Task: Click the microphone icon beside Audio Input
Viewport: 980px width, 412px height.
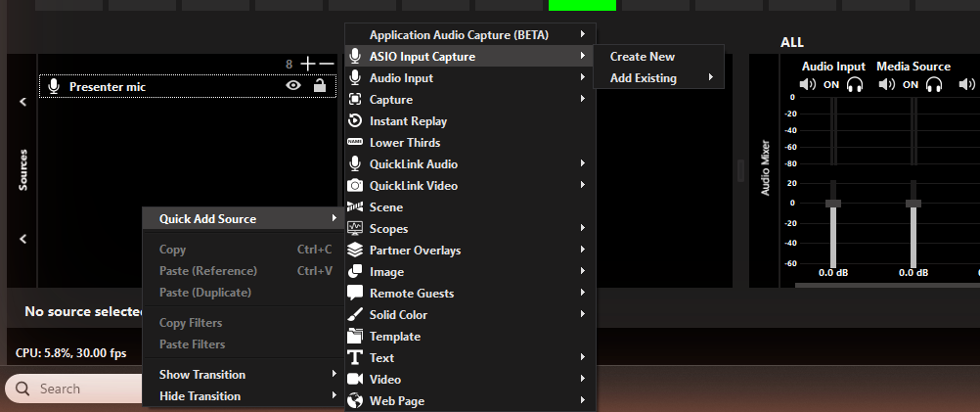Action: point(355,78)
